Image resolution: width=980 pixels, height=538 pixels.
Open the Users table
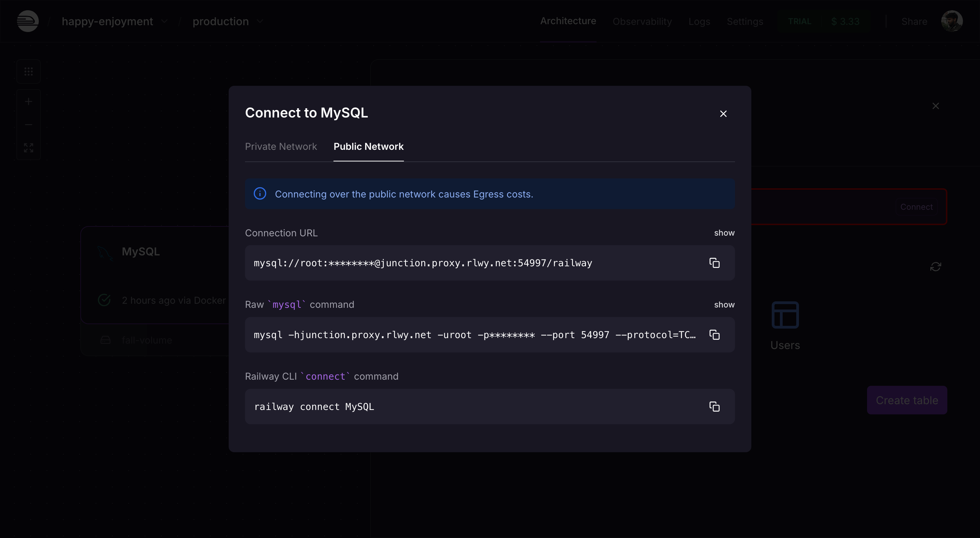click(x=785, y=326)
